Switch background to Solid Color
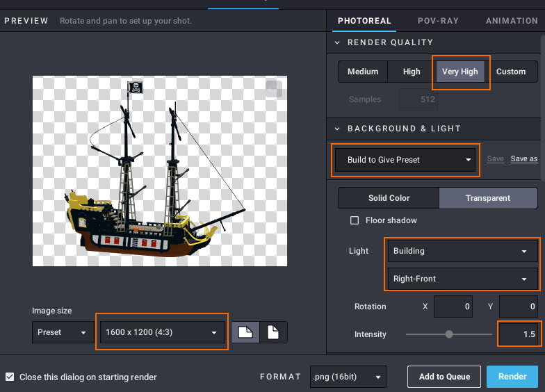The width and height of the screenshot is (545, 392). 389,198
